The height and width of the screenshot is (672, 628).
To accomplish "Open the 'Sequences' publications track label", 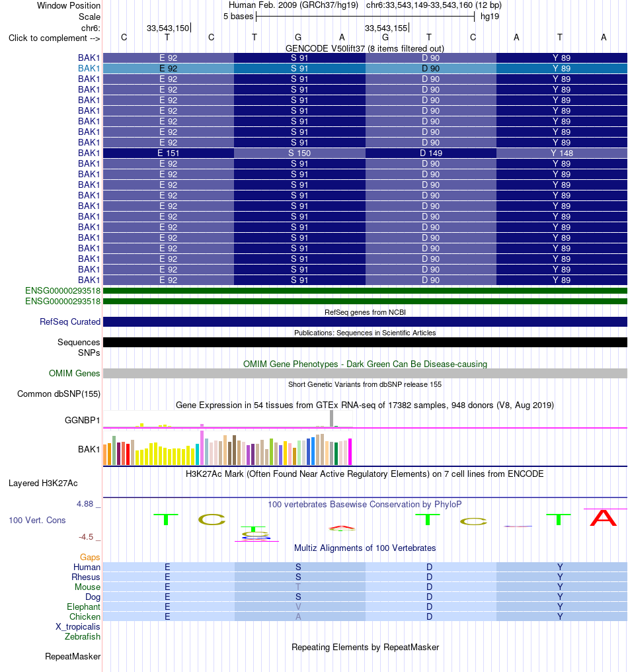I will coord(79,343).
